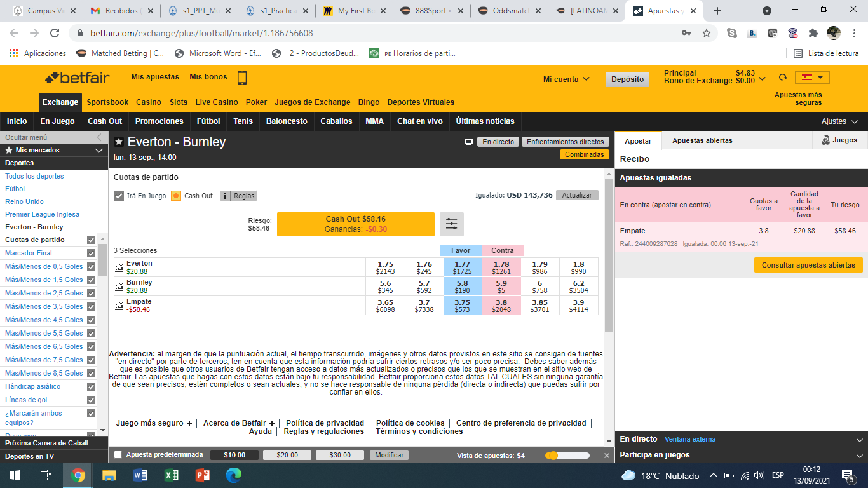Select the $20.00 default stake box

(x=287, y=455)
